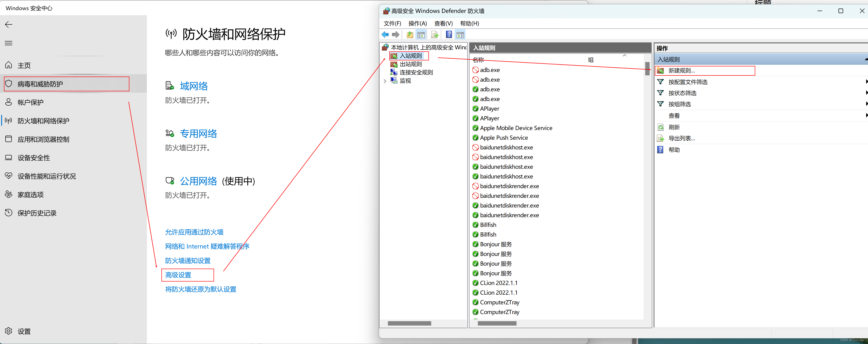Click the Help question mark toolbar icon
This screenshot has width=868, height=344.
[449, 34]
